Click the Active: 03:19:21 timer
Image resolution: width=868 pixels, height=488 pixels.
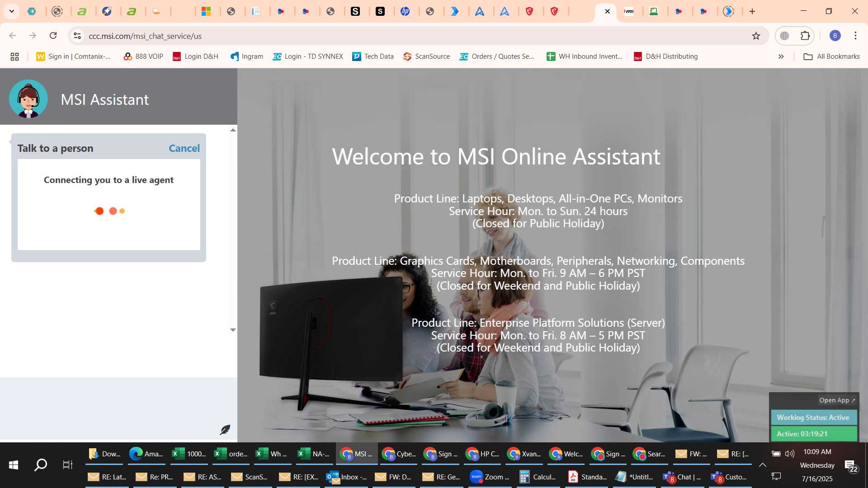tap(813, 434)
